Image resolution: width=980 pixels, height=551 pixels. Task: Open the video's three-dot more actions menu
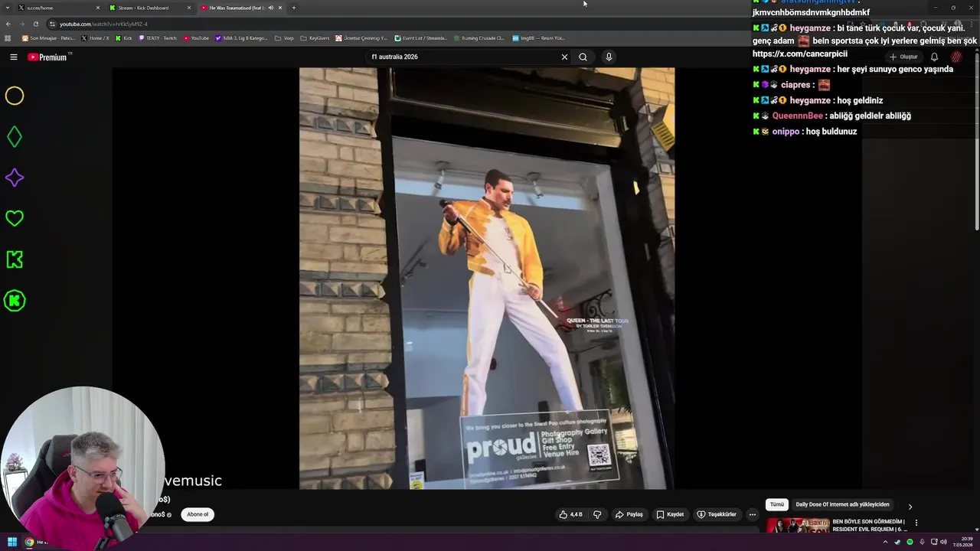[752, 514]
